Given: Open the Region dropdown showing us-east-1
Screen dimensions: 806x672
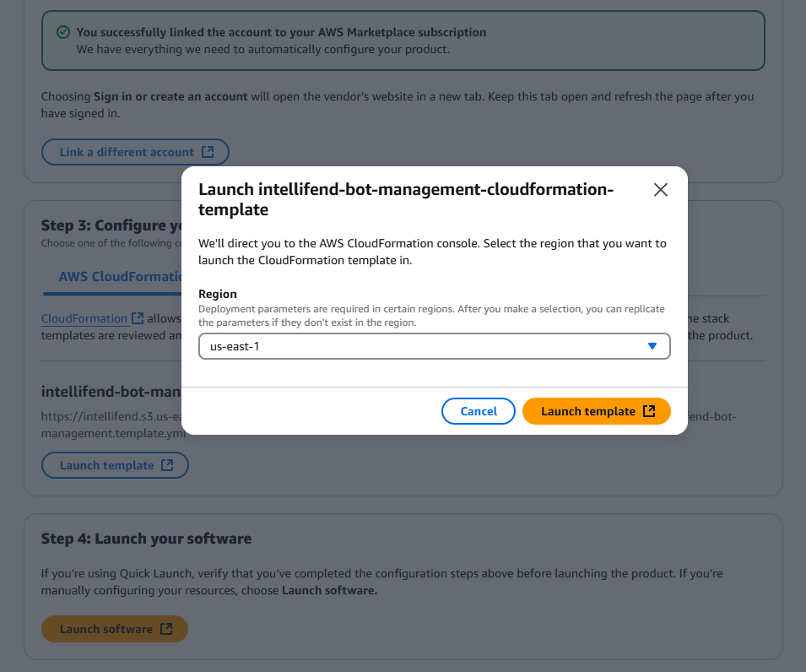Looking at the screenshot, I should coord(435,346).
